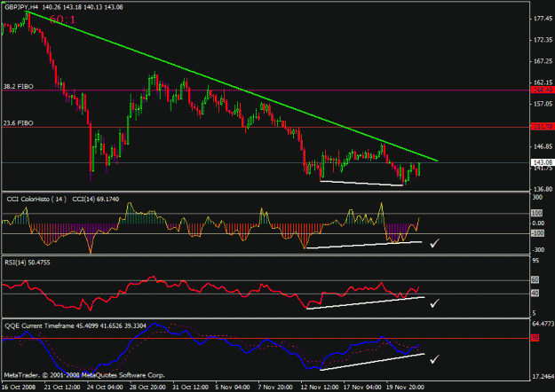Screen dimensions: 555x392
Task: Click the 136.80 price axis label
Action: pos(543,189)
